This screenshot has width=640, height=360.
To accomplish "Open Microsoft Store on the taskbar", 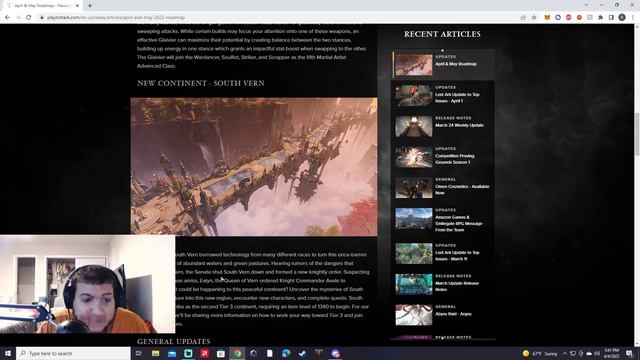I will (221, 353).
